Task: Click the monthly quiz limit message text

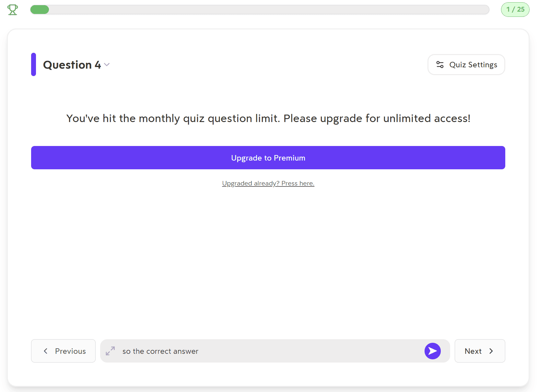Action: coord(268,118)
